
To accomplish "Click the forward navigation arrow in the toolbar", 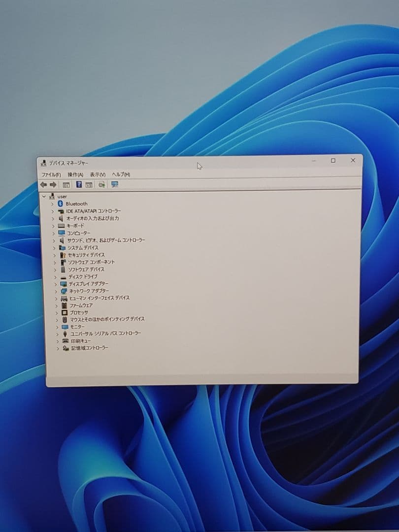I will [54, 184].
